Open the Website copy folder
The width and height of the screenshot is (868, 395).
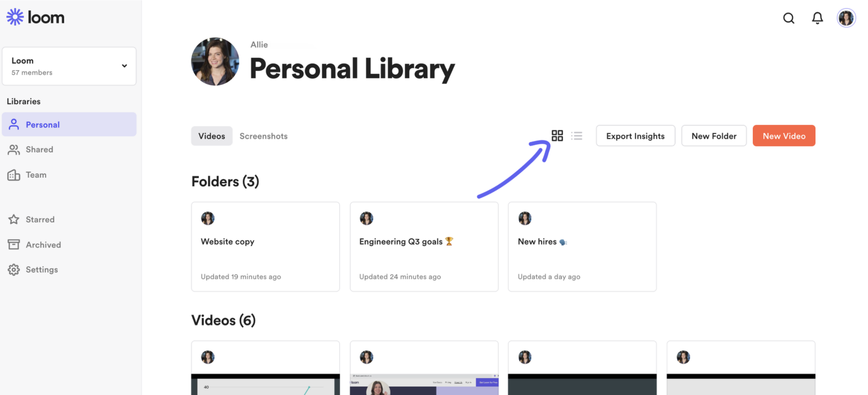[266, 247]
